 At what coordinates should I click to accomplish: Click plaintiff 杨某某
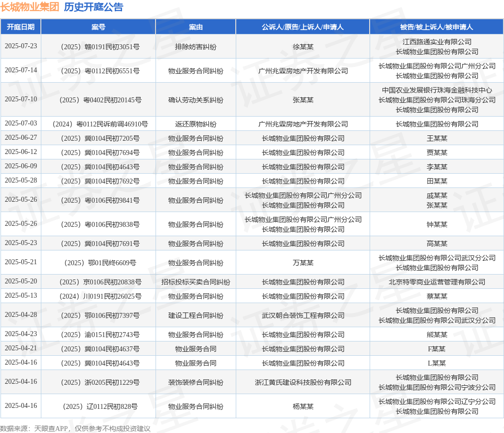[x=303, y=406]
